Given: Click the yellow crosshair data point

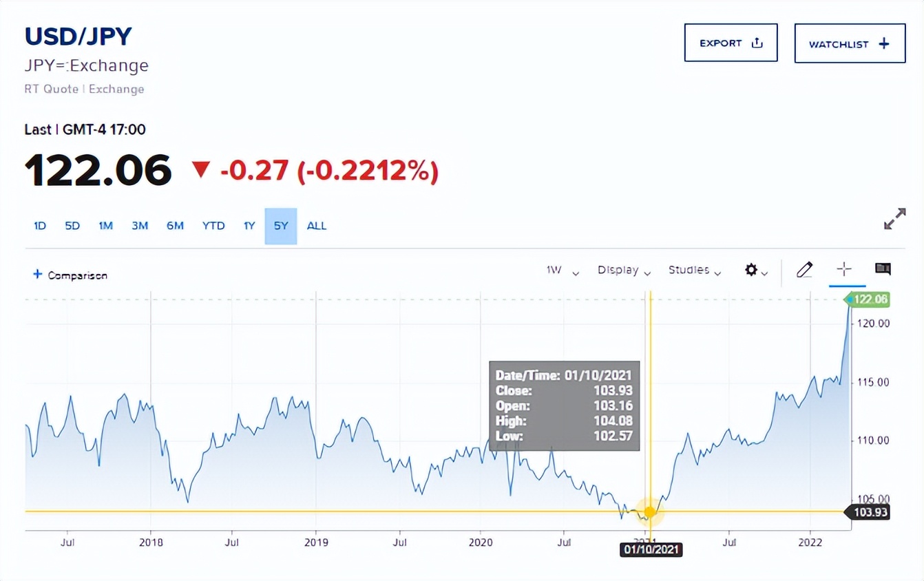Looking at the screenshot, I should pos(649,511).
